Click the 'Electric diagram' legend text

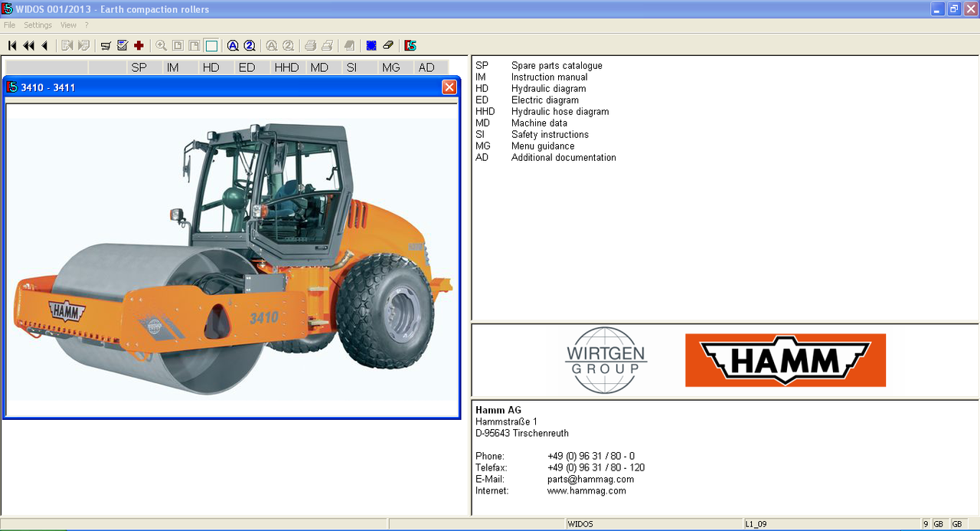pyautogui.click(x=545, y=100)
